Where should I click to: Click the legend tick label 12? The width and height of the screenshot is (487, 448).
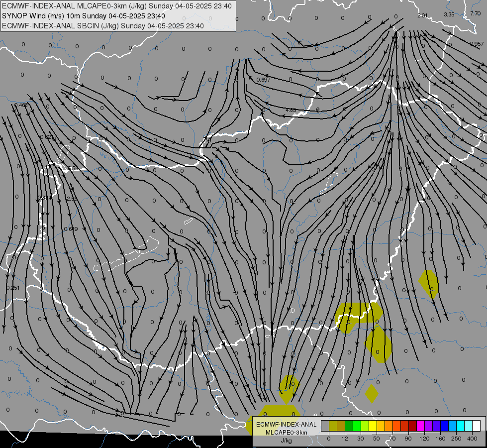(x=345, y=439)
